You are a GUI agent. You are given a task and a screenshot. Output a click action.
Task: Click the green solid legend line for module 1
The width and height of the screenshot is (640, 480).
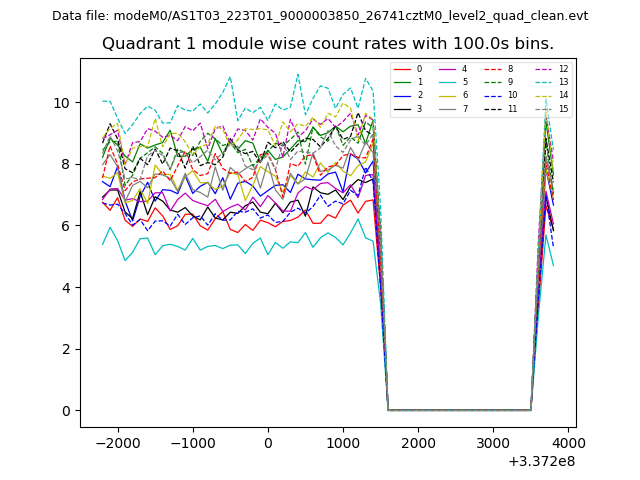401,82
